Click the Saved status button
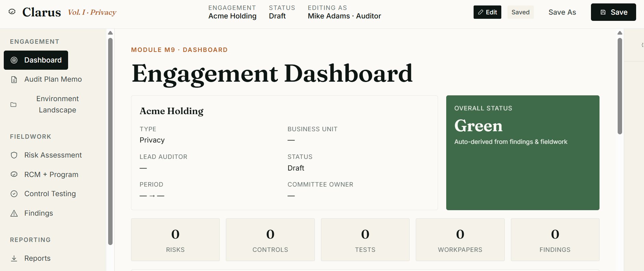This screenshot has width=644, height=271. pyautogui.click(x=520, y=12)
